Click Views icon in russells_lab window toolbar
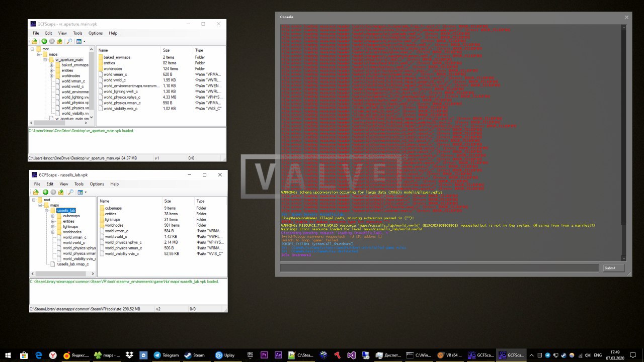 [x=80, y=192]
